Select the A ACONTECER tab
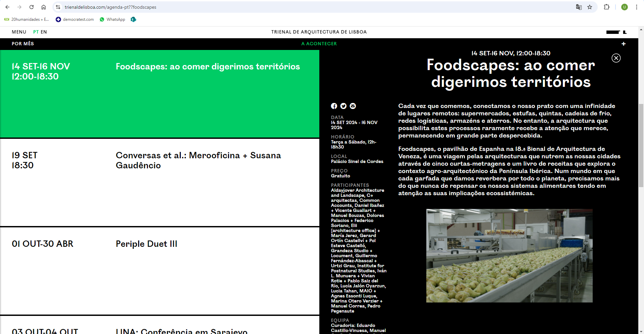Viewport: 644px width, 334px height. [319, 44]
